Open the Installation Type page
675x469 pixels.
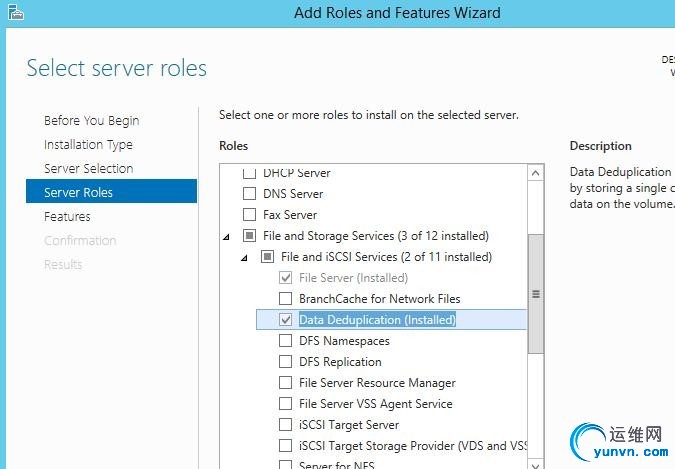point(88,145)
